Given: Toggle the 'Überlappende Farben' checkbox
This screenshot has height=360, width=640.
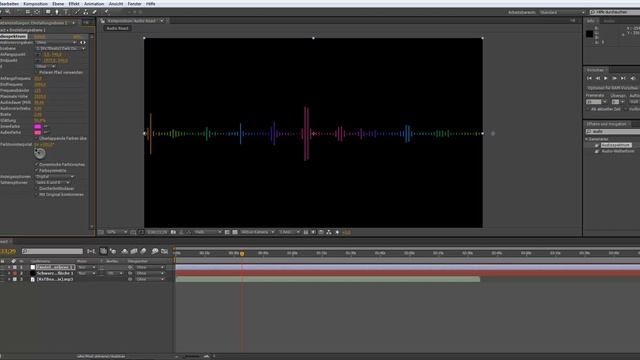Looking at the screenshot, I should point(36,139).
